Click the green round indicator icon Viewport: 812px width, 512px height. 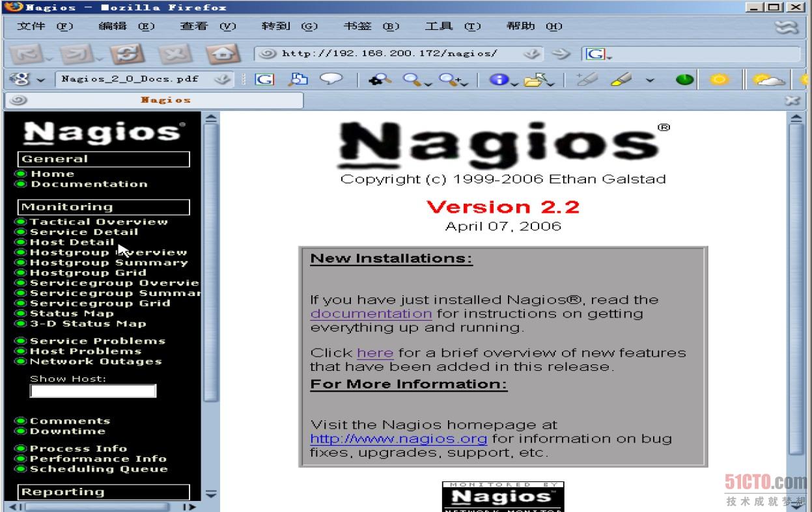[684, 79]
